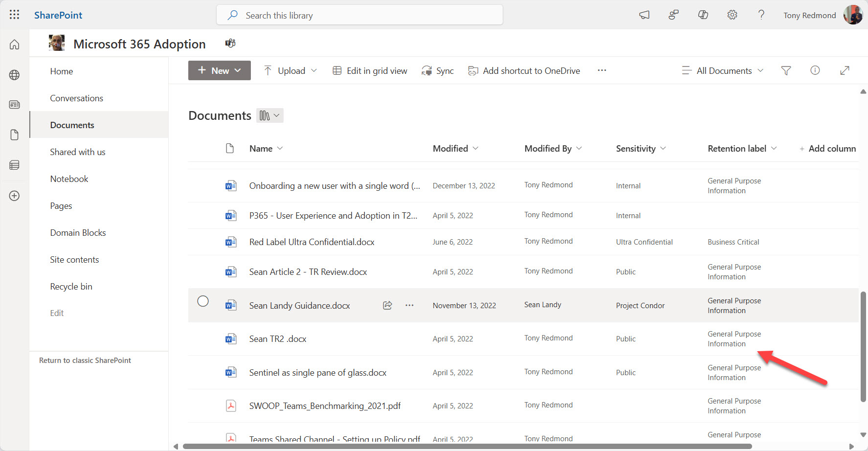Share the Sean Landy Guidance.docx file
This screenshot has width=868, height=451.
click(x=387, y=305)
